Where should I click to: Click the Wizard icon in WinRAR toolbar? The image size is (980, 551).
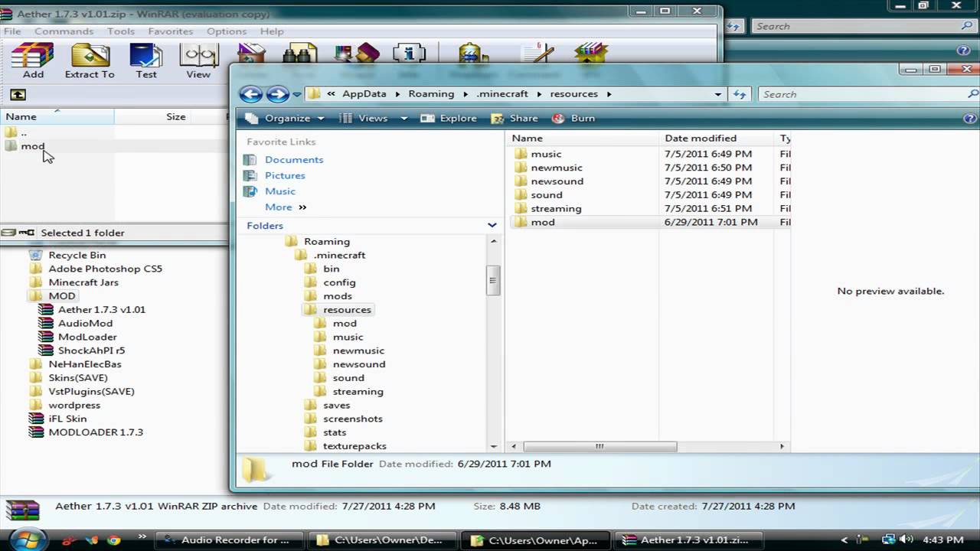[x=357, y=52]
